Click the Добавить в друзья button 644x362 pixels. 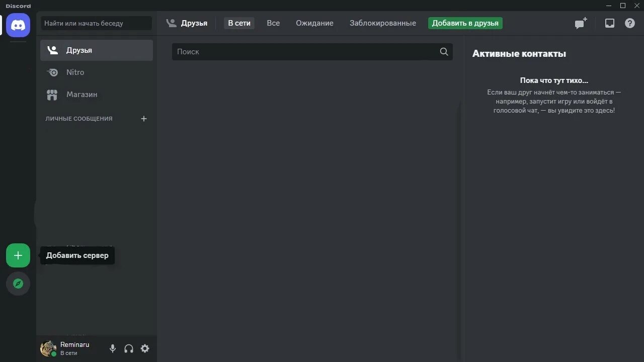click(465, 23)
